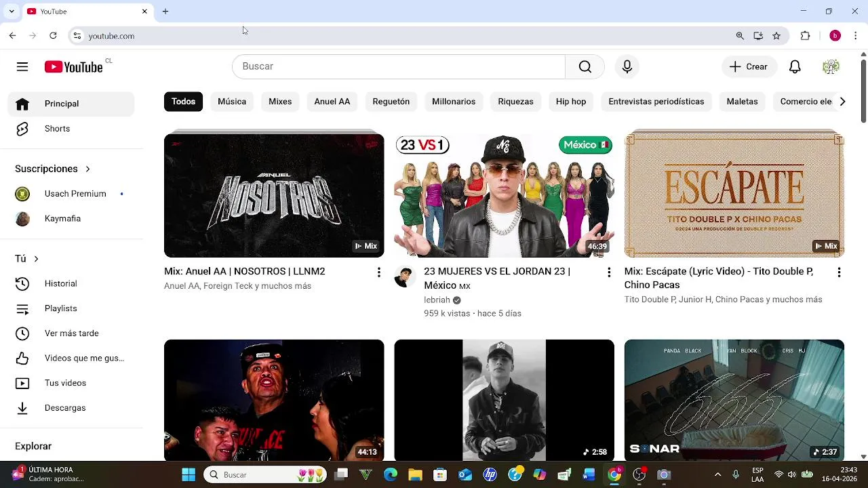Viewport: 868px width, 488px height.
Task: Open the browser extensions puzzle icon
Action: coord(806,36)
